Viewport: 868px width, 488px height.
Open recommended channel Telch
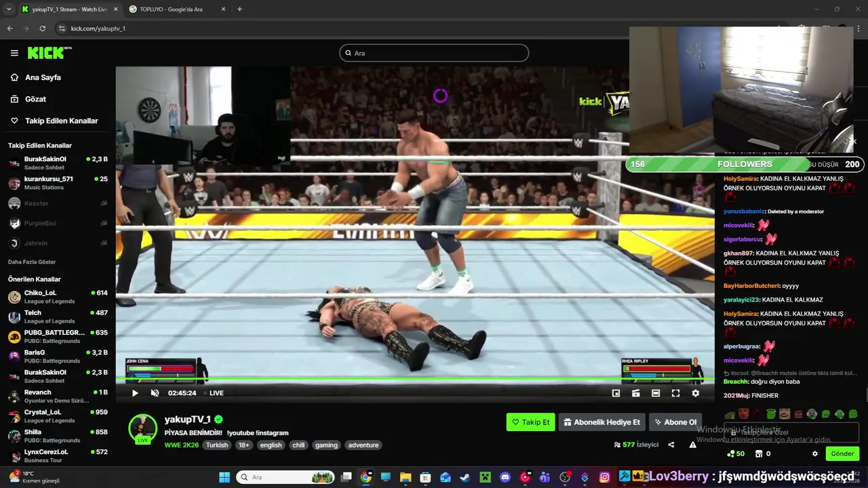58,317
